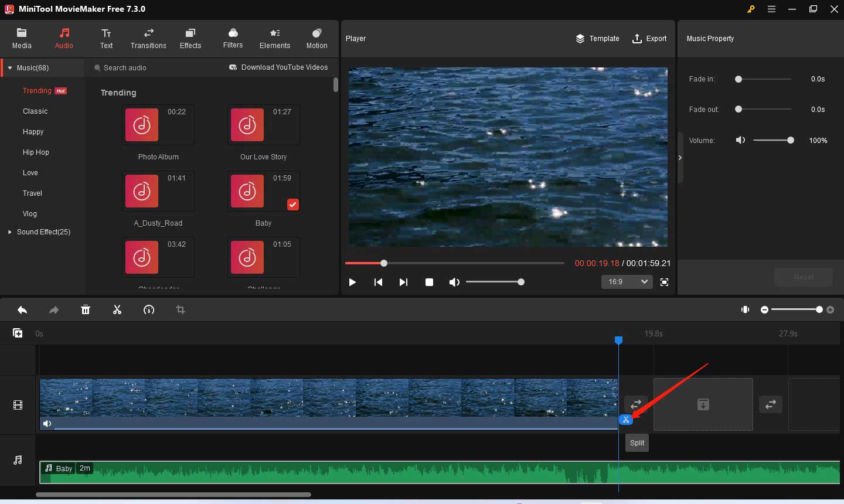This screenshot has width=844, height=504.
Task: Mute the player volume speaker
Action: (454, 282)
